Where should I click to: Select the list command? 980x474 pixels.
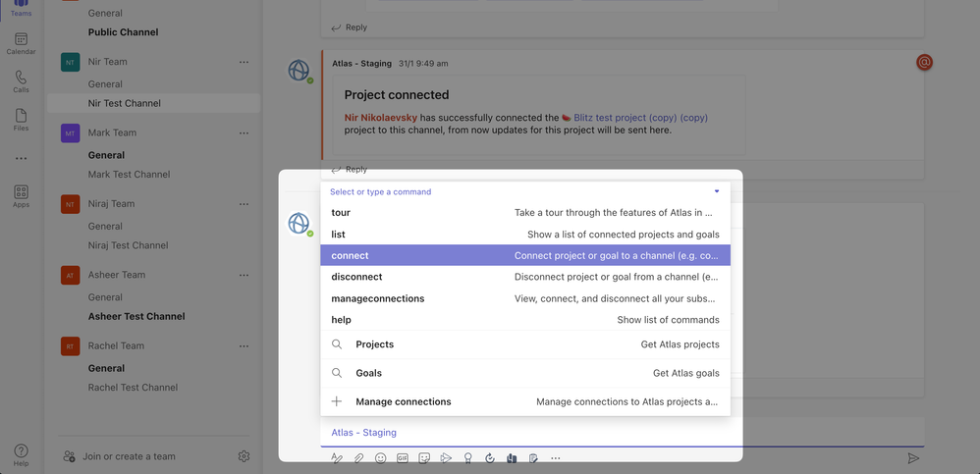coord(525,235)
